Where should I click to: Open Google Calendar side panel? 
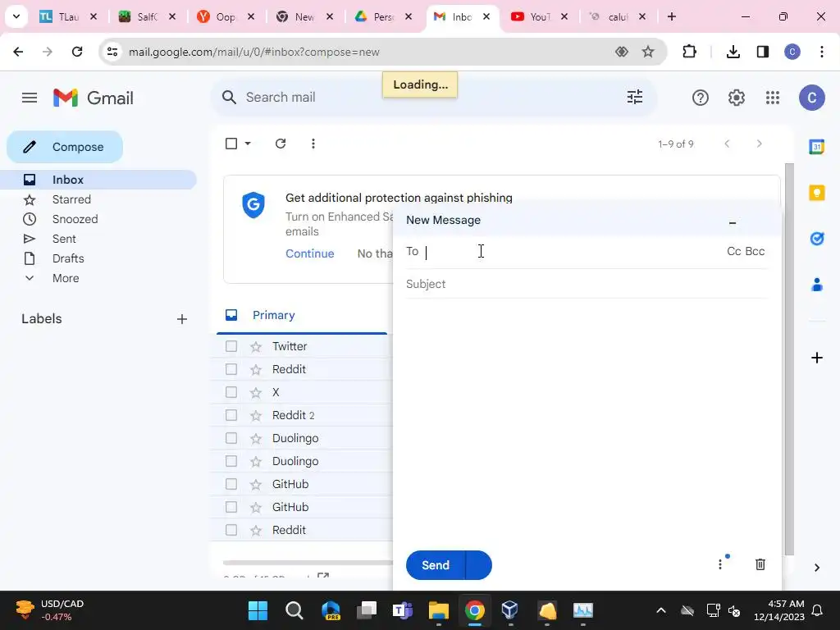point(816,146)
